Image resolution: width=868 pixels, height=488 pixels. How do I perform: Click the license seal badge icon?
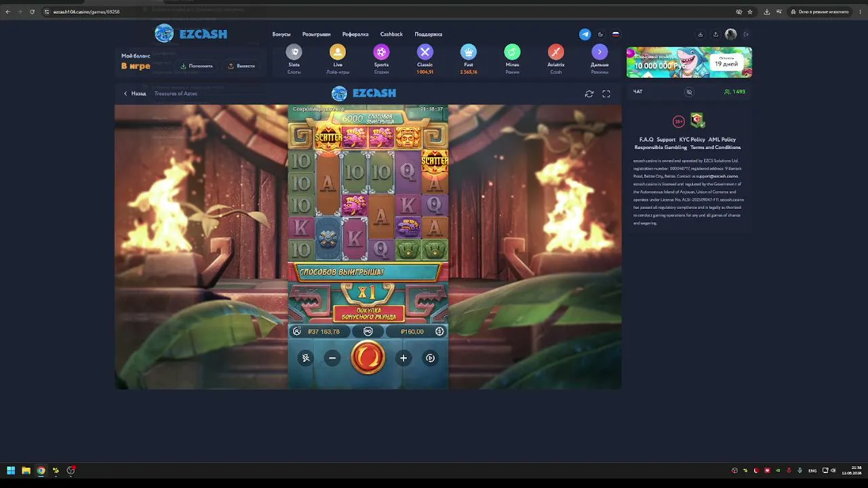click(x=697, y=121)
